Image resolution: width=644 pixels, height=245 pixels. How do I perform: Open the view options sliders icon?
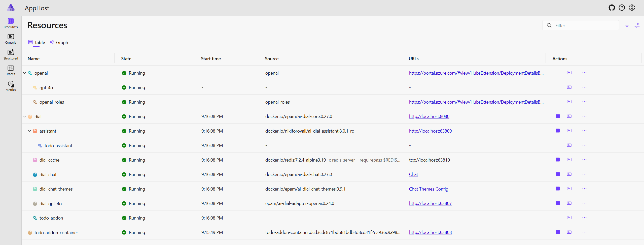point(637,25)
